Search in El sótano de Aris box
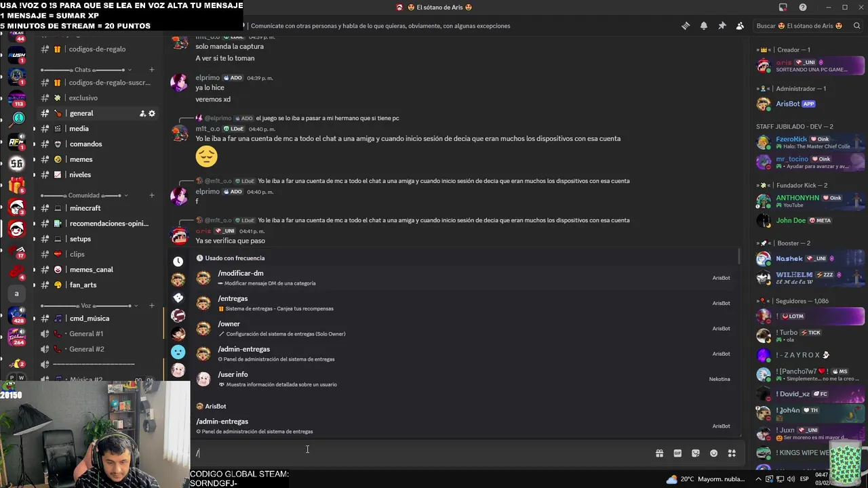The width and height of the screenshot is (868, 488). (x=808, y=26)
